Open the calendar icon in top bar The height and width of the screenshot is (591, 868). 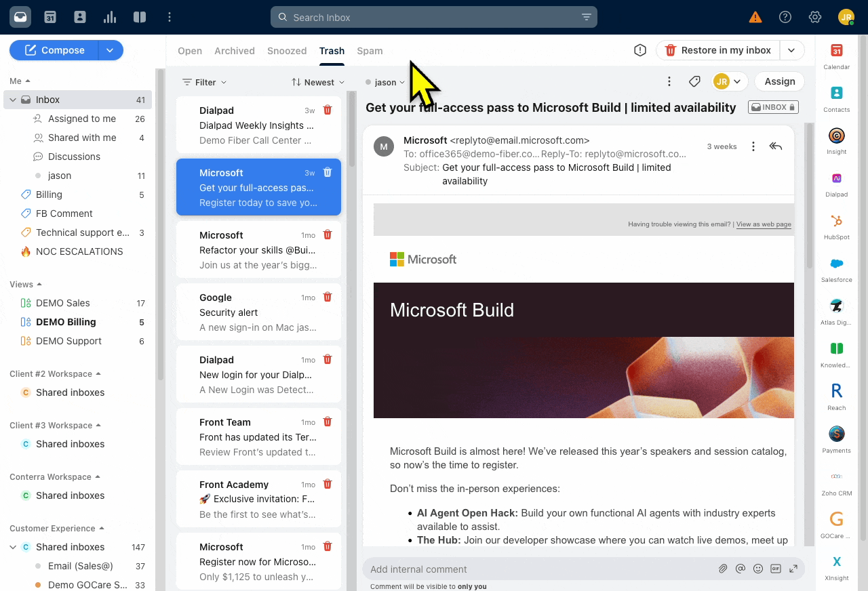50,17
